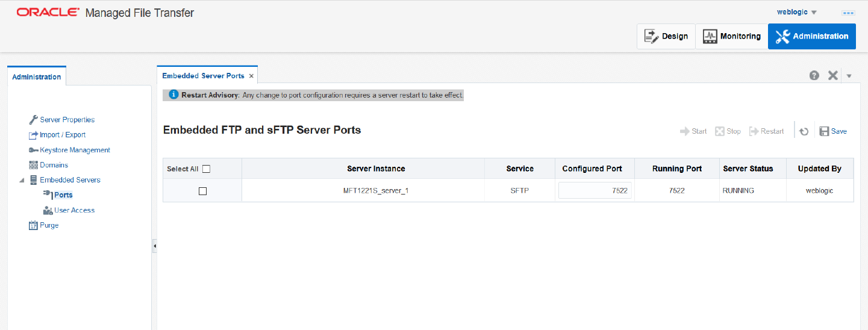Viewport: 868px width, 330px height.
Task: Open the Domains link
Action: pos(54,165)
